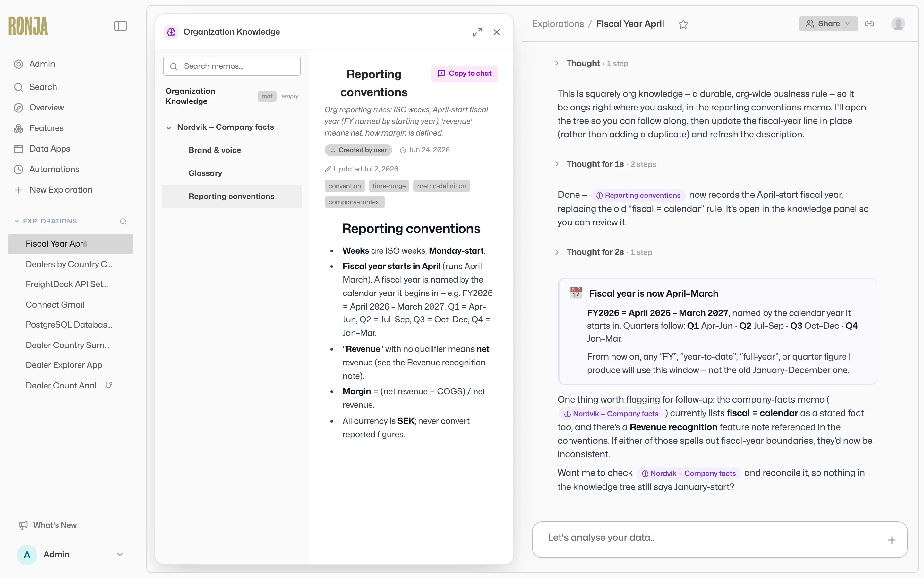Toggle the sidebar panel icon
924x578 pixels.
(120, 26)
